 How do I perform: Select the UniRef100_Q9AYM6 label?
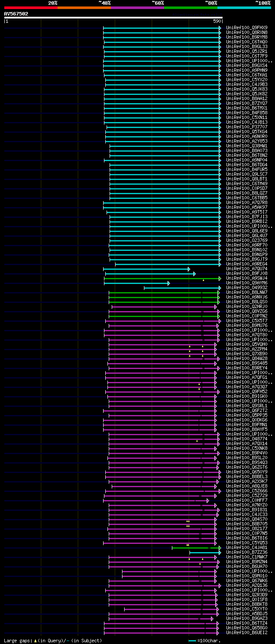pyautogui.click(x=247, y=283)
